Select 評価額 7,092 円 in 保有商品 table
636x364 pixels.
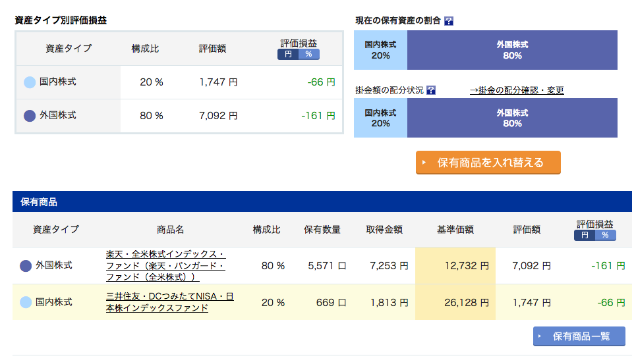(x=531, y=266)
